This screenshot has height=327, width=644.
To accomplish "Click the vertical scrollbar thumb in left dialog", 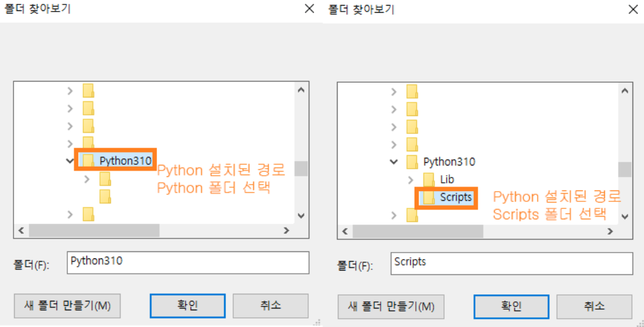I will [301, 169].
